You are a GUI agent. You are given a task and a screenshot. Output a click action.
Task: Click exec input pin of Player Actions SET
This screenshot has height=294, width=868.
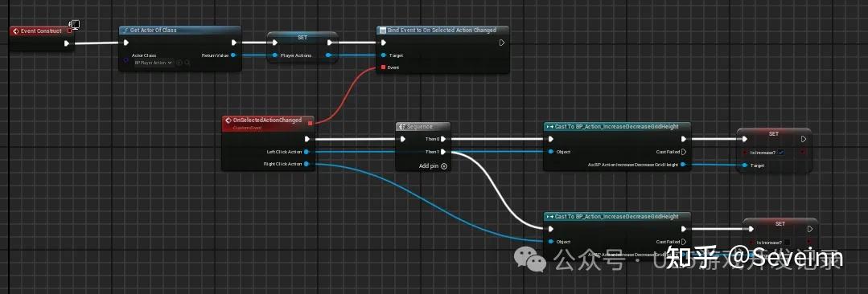[x=274, y=43]
